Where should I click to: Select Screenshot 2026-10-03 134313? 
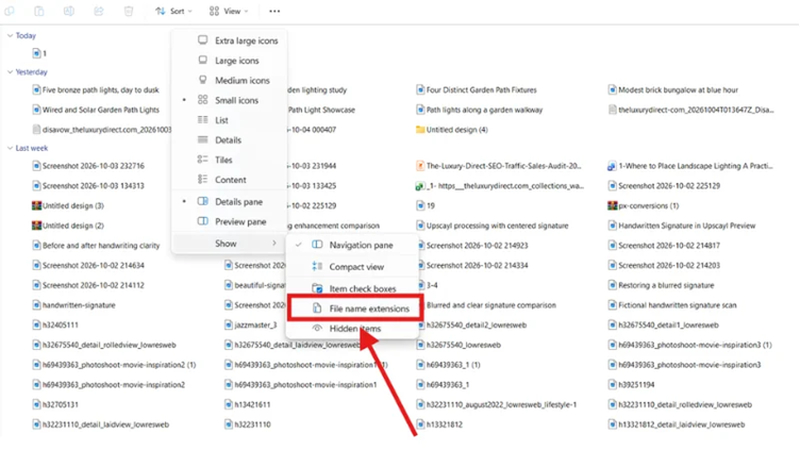pyautogui.click(x=88, y=186)
